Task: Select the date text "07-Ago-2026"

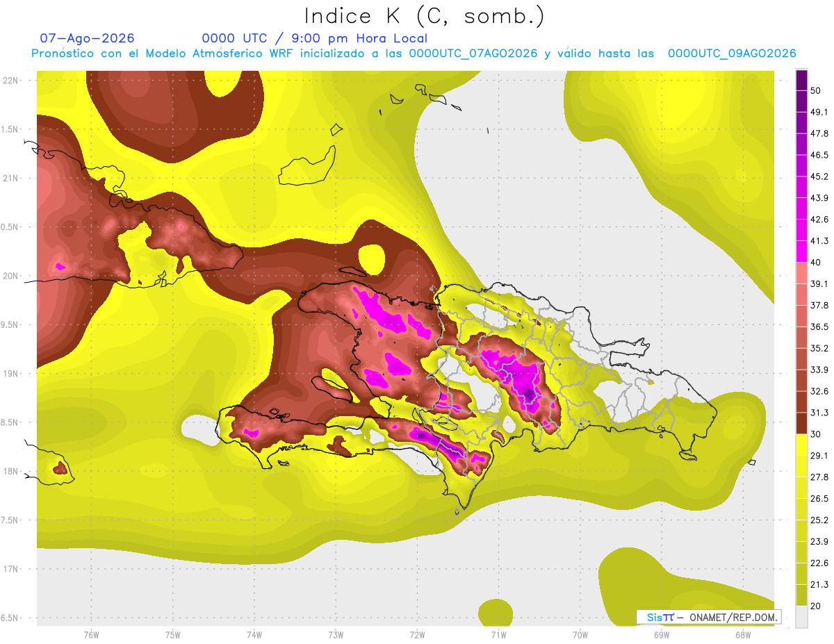Action: pyautogui.click(x=87, y=38)
